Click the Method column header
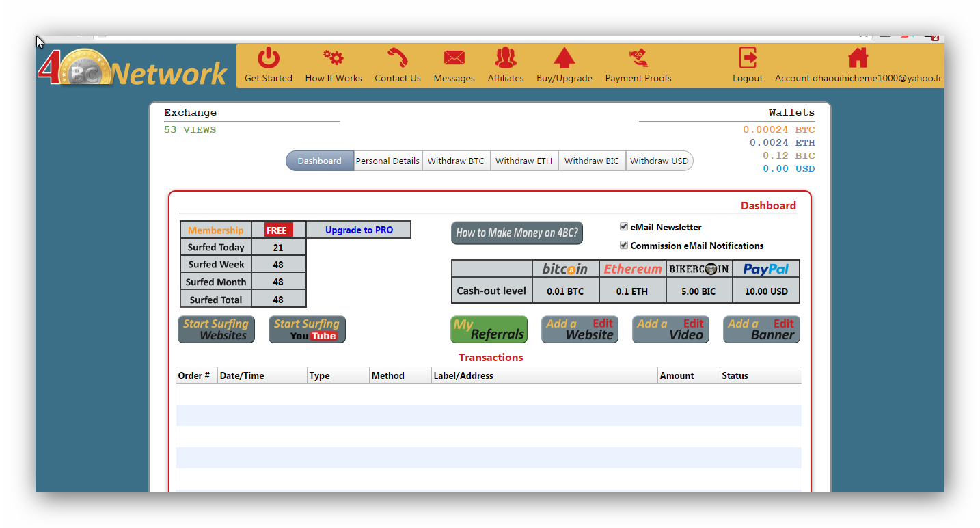980x528 pixels. (400, 375)
